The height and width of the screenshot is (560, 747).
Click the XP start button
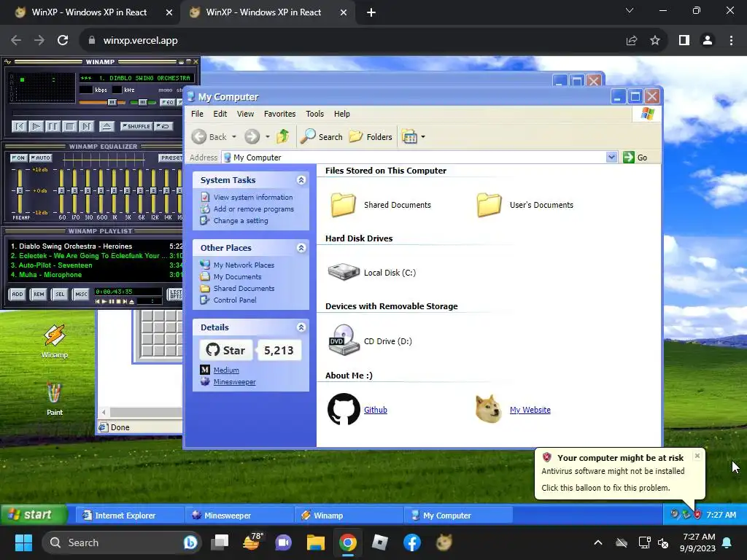pos(32,515)
